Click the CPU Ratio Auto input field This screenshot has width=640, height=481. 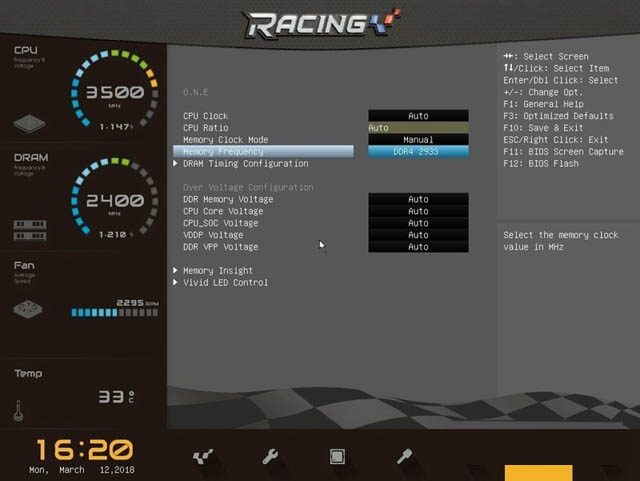(x=418, y=128)
